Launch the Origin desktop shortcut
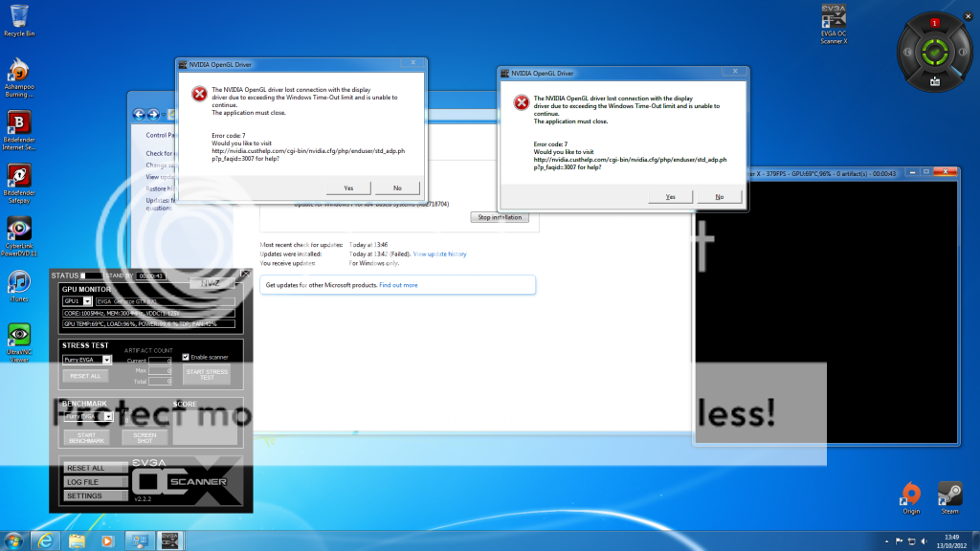 tap(911, 497)
